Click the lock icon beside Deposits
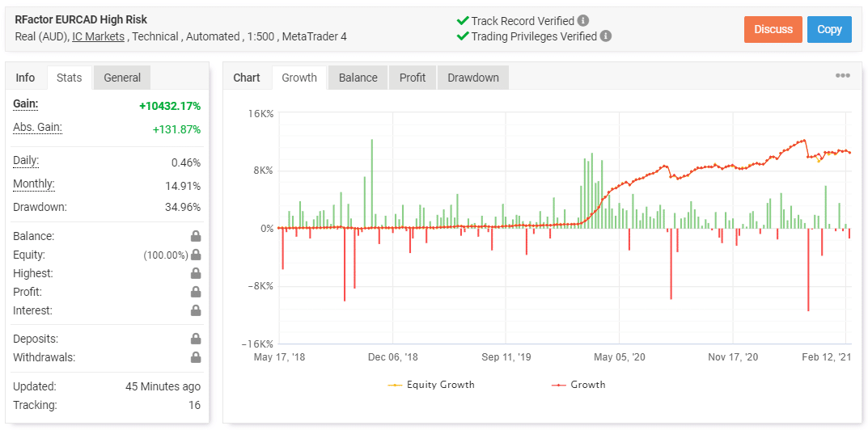This screenshot has height=430, width=868. [195, 339]
